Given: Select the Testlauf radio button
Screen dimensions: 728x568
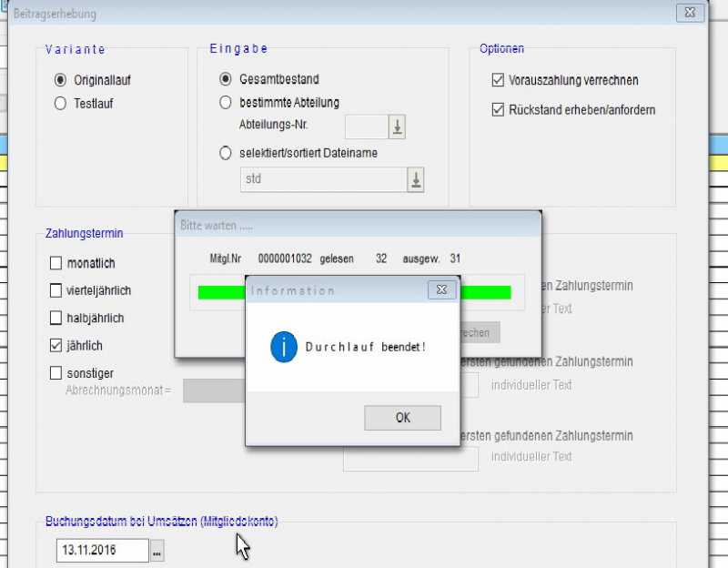Looking at the screenshot, I should coord(61,104).
